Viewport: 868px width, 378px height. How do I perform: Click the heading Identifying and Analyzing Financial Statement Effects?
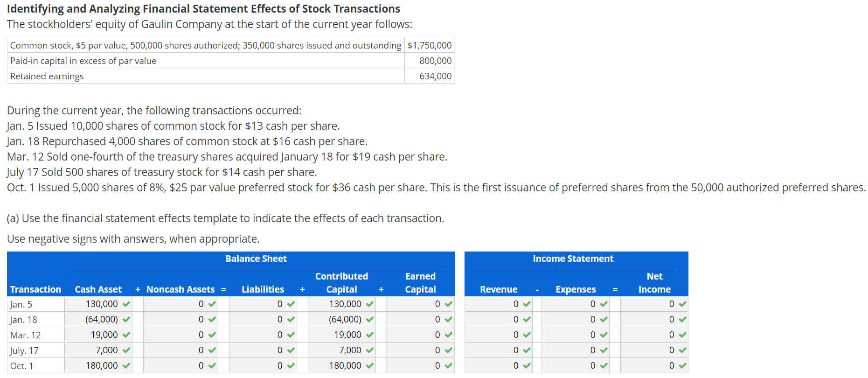[x=203, y=9]
